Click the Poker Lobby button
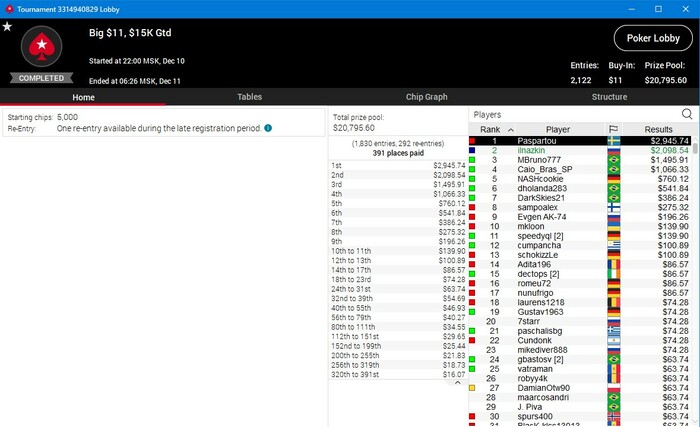700x427 pixels. click(x=653, y=38)
